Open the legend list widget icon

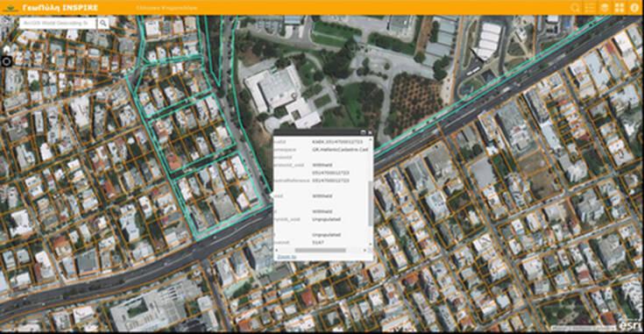pos(590,8)
